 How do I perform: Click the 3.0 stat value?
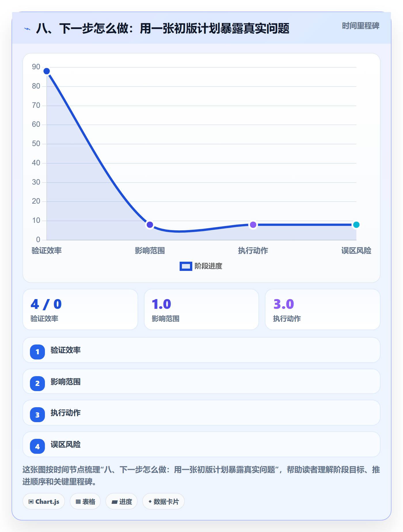pos(284,304)
